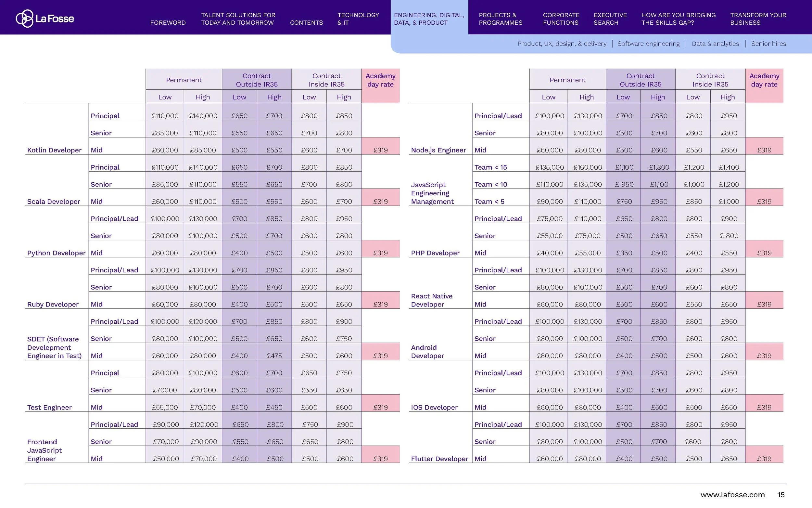Select the Academy day rate header
Screen dimensions: 812x508
pyautogui.click(x=381, y=80)
